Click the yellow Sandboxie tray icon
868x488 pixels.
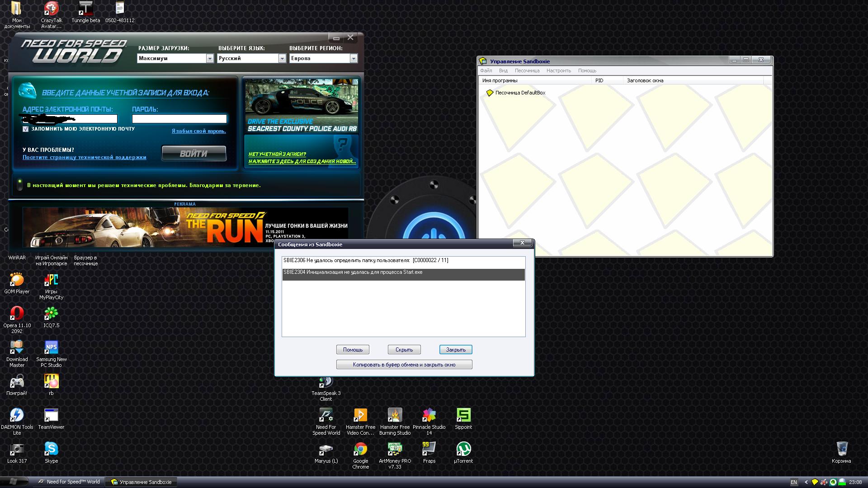coord(815,482)
